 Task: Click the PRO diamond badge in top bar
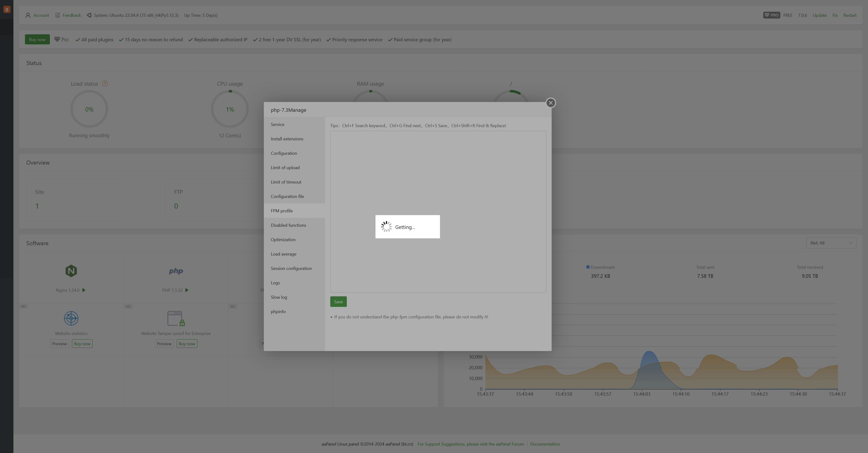(772, 15)
